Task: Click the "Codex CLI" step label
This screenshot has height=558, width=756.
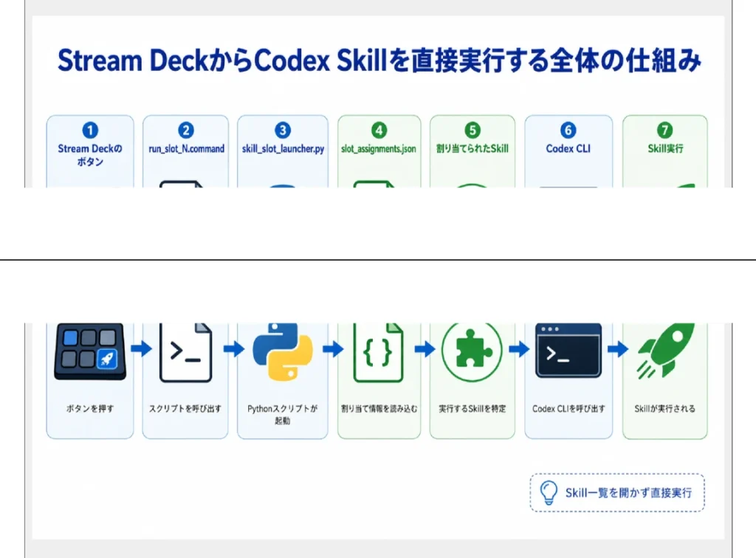Action: point(568,148)
